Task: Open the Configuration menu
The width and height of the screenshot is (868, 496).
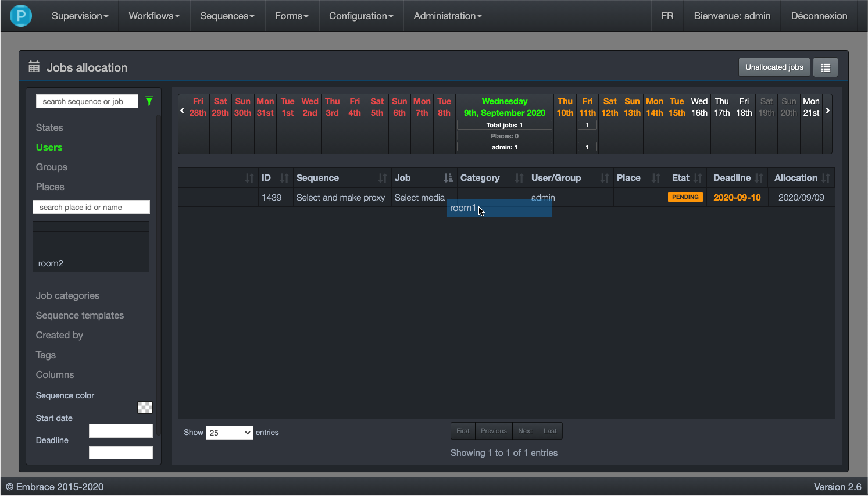Action: [x=361, y=16]
